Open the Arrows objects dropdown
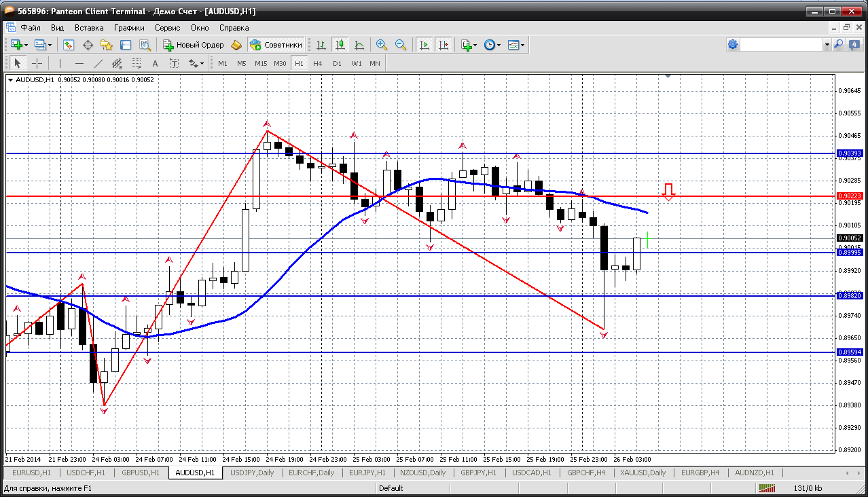Image resolution: width=868 pixels, height=497 pixels. click(196, 63)
